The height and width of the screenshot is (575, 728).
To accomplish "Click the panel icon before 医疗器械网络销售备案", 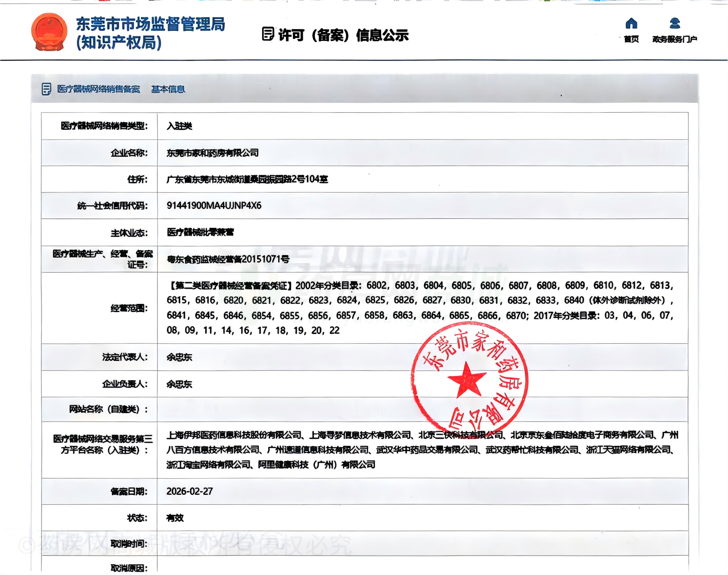I will (47, 89).
